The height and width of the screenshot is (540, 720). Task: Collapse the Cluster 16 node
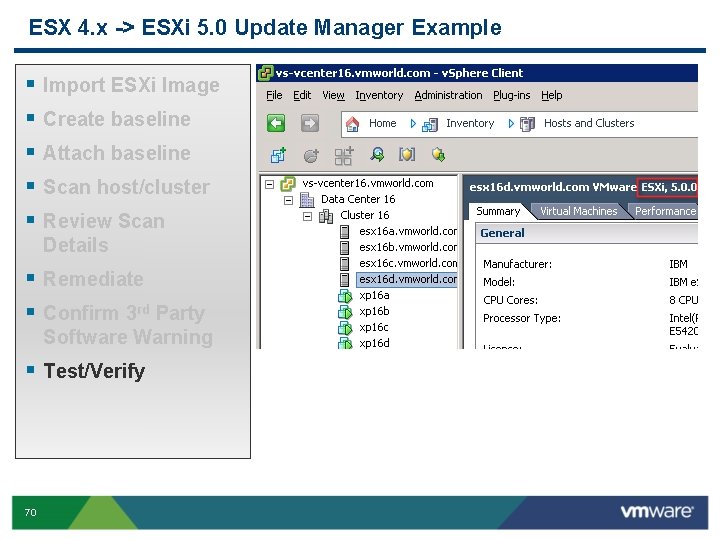[x=308, y=217]
